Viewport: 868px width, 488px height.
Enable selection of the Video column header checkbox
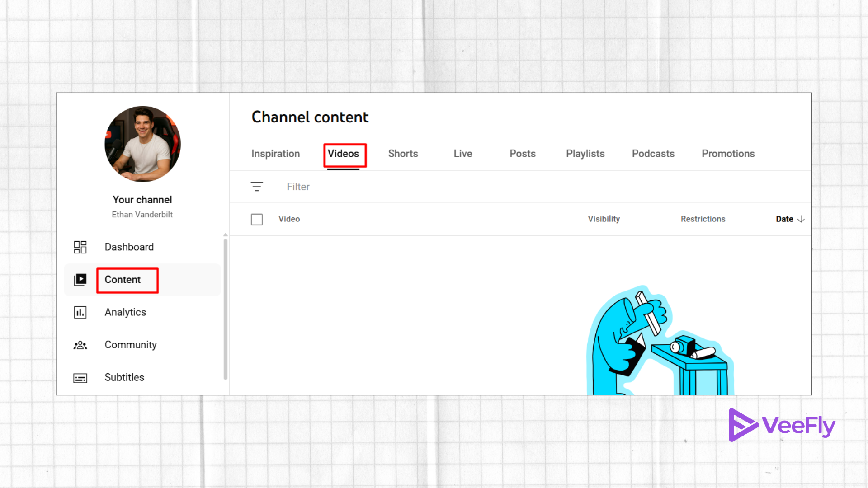(x=257, y=219)
